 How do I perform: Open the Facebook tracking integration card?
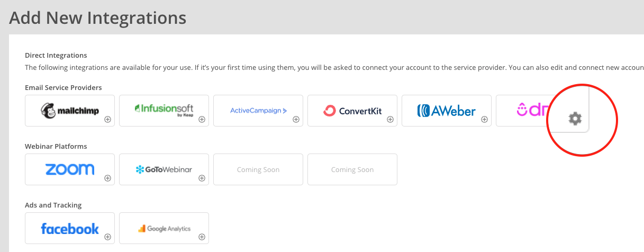pos(70,228)
